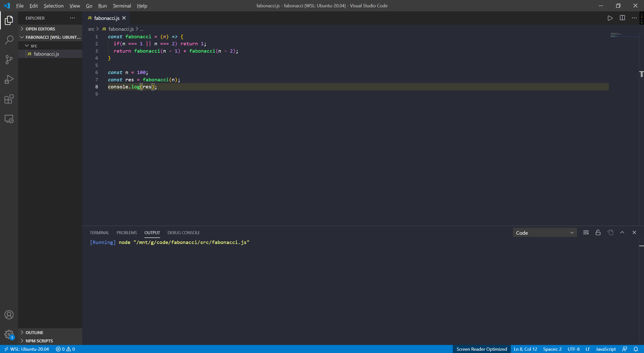644x353 pixels.
Task: Click 'fabonacci.js' in the breadcrumb
Action: (x=121, y=29)
